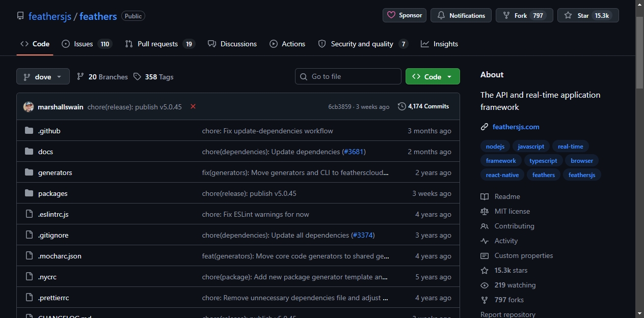Click the .github folder icon
Image resolution: width=644 pixels, height=318 pixels.
pyautogui.click(x=29, y=131)
